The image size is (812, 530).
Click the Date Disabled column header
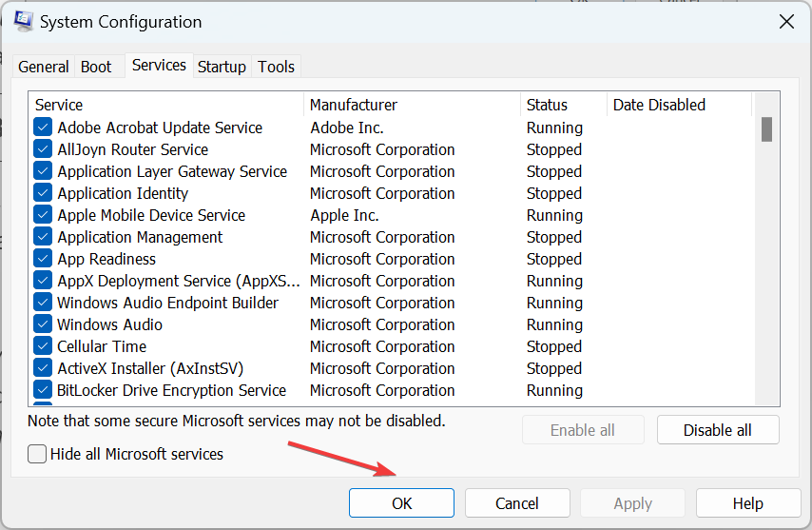679,105
